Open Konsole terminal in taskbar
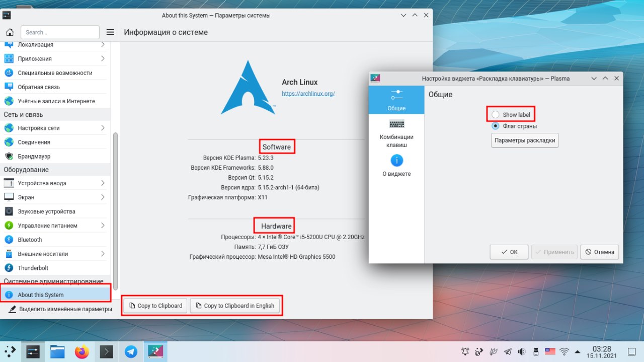 pyautogui.click(x=106, y=351)
